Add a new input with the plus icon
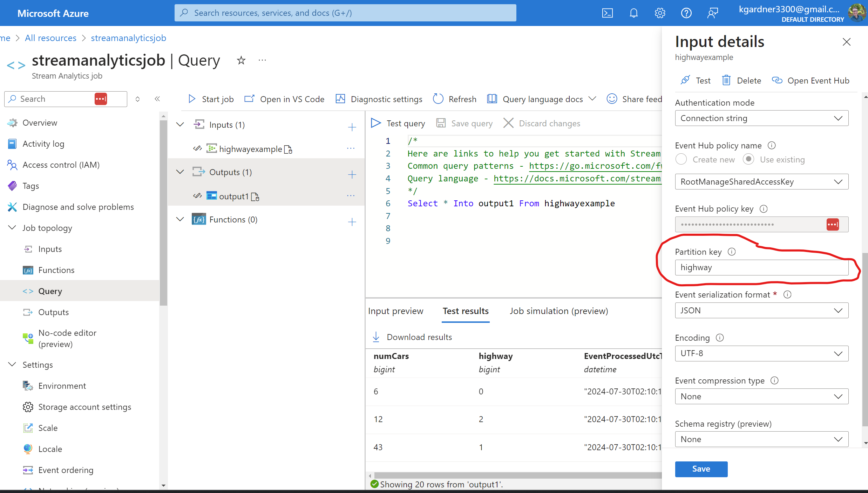Screen dimensions: 868x493 pyautogui.click(x=352, y=127)
